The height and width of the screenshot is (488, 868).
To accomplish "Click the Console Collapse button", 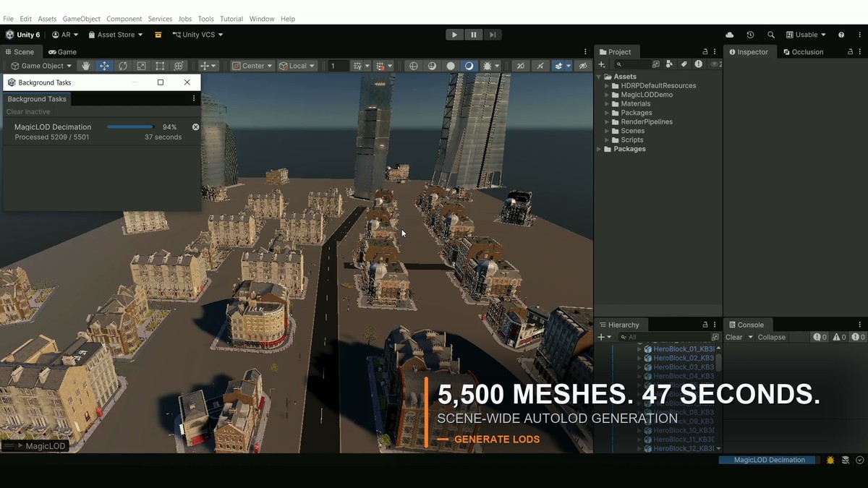I will point(772,337).
